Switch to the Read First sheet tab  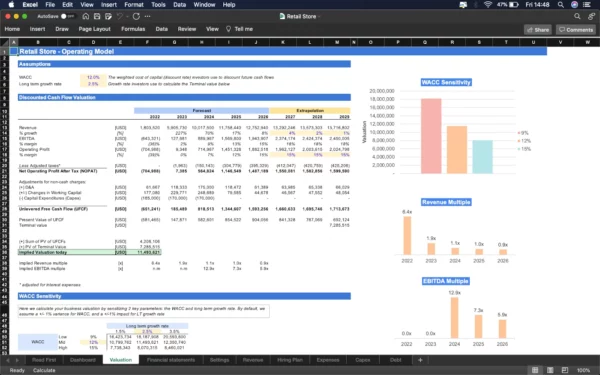tap(44, 360)
